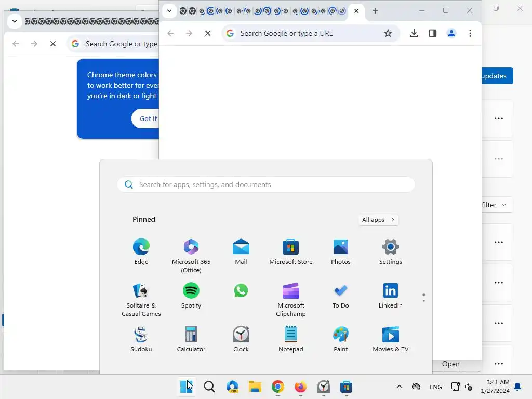Click Start menu search box
Image resolution: width=532 pixels, height=399 pixels.
click(x=266, y=184)
